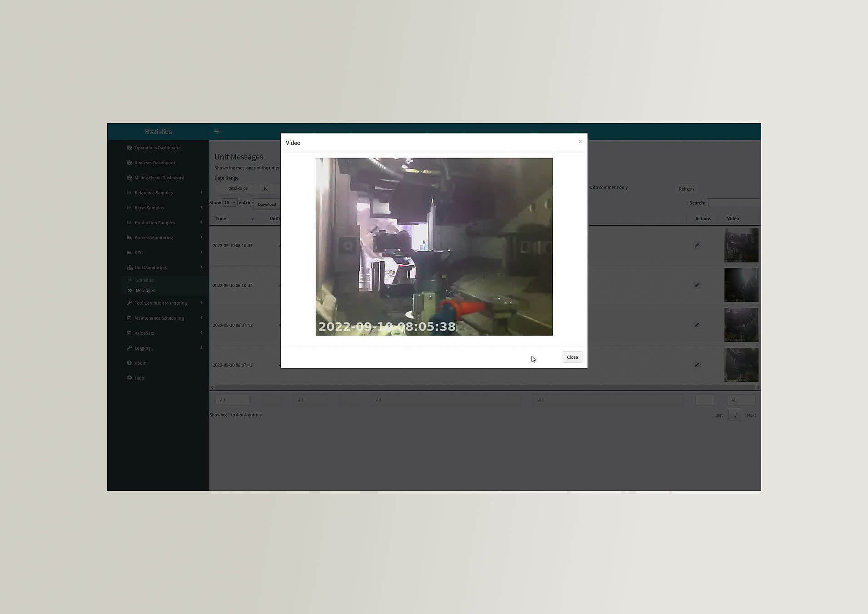The image size is (868, 614).
Task: Expand Tool Condition Monitoring chevron
Action: tap(201, 303)
